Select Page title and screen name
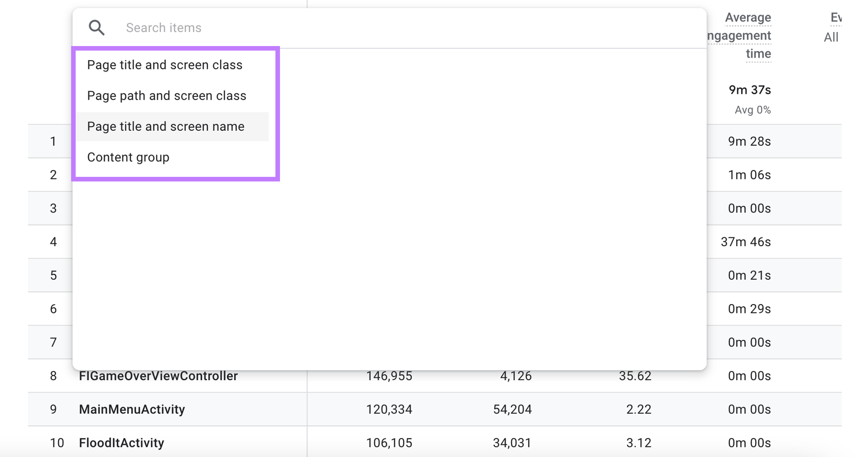The width and height of the screenshot is (868, 457). pyautogui.click(x=166, y=126)
